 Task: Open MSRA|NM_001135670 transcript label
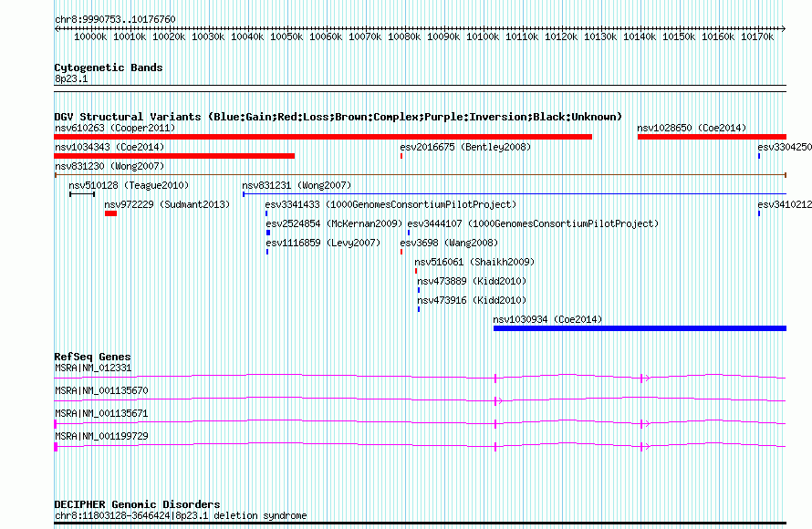pos(101,390)
